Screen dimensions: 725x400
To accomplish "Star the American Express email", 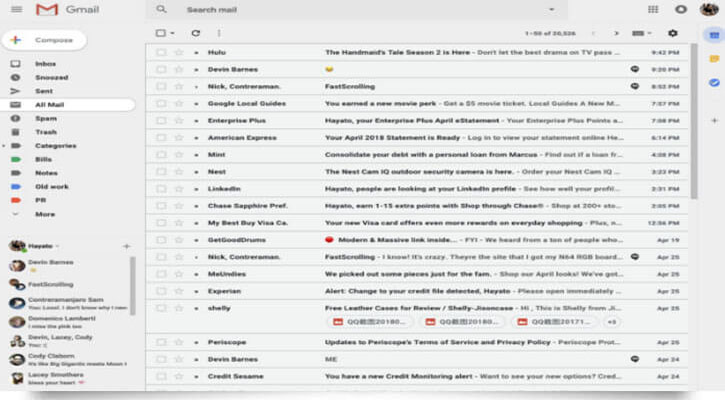I will tap(178, 138).
